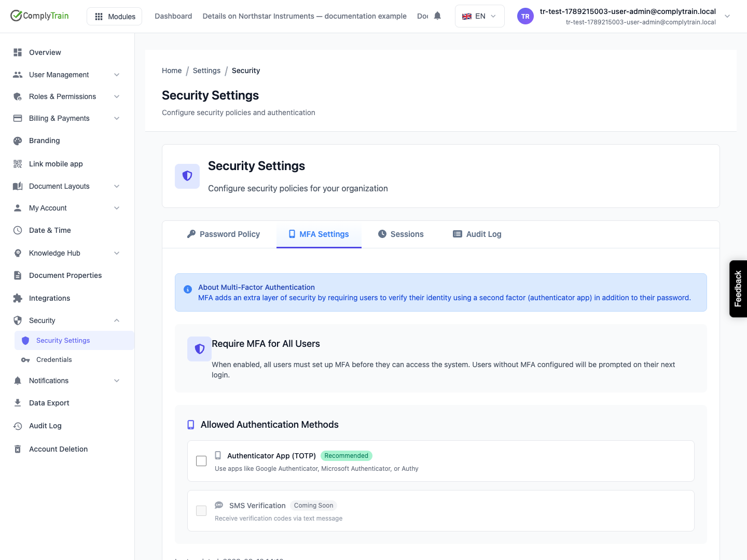Click the Knowledge Hub icon
The image size is (747, 560).
(x=18, y=253)
